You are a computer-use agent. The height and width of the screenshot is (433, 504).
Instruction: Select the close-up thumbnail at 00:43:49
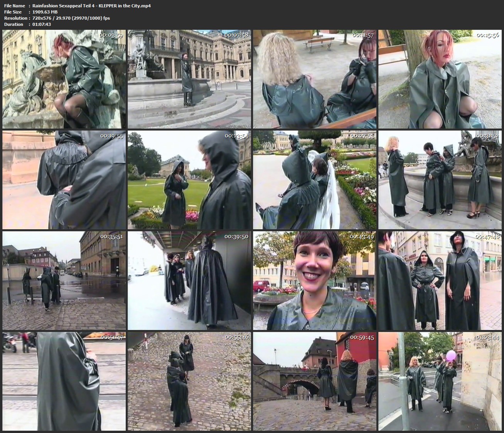(315, 281)
